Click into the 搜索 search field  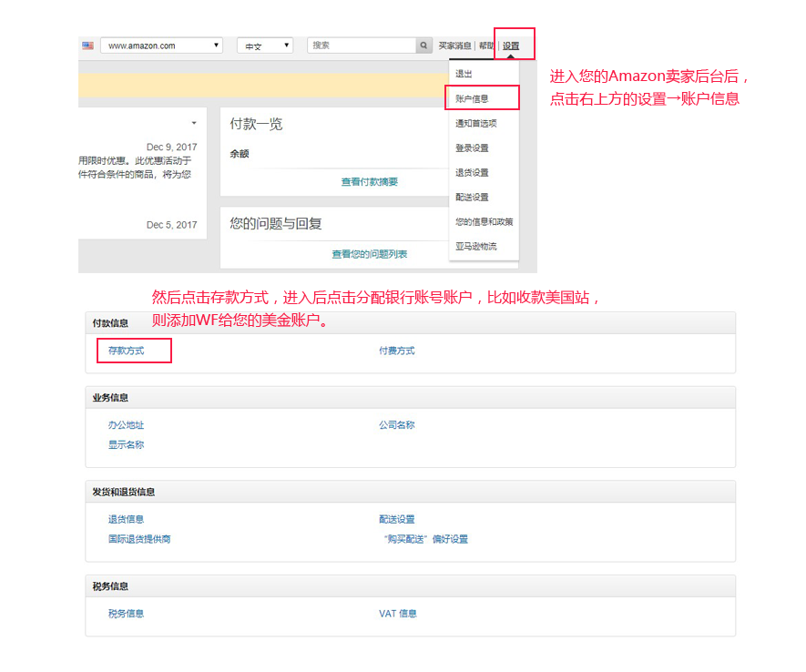point(362,46)
